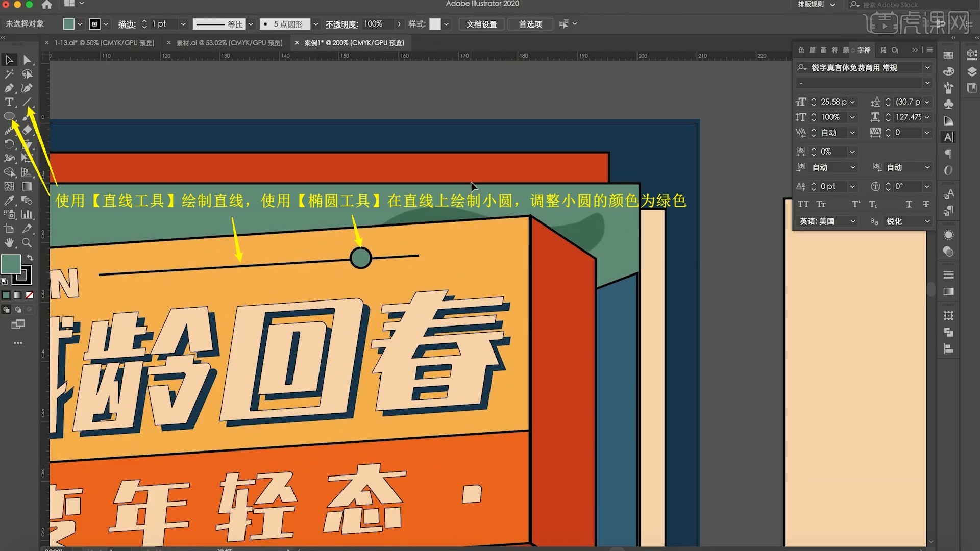
Task: Toggle Strikethrough text style
Action: (926, 204)
